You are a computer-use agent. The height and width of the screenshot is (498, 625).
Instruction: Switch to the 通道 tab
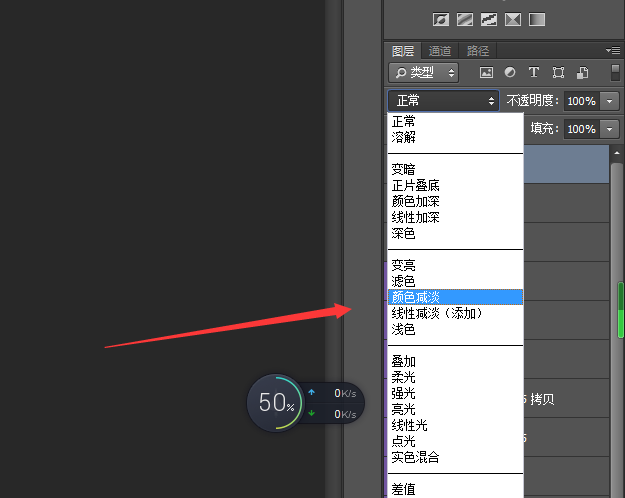[440, 51]
